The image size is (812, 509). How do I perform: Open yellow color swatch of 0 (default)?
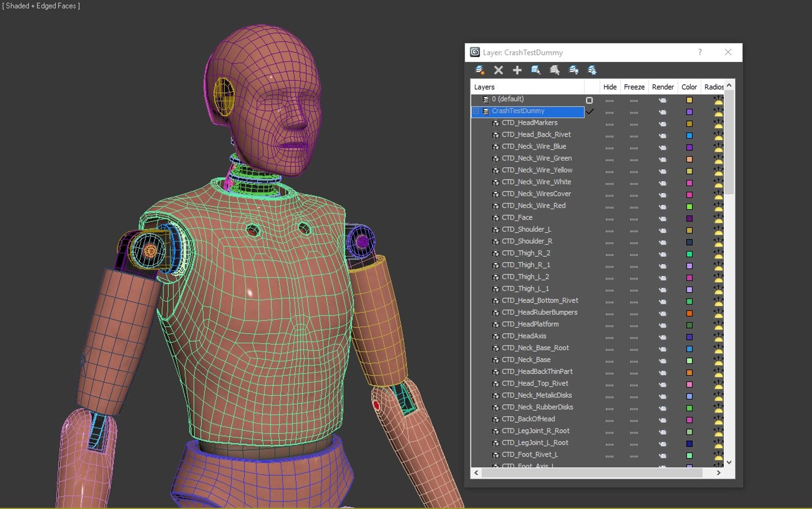[x=689, y=100]
